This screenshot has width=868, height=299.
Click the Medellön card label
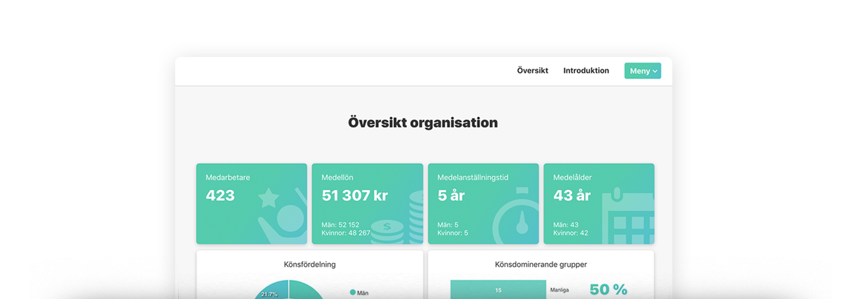click(x=338, y=177)
